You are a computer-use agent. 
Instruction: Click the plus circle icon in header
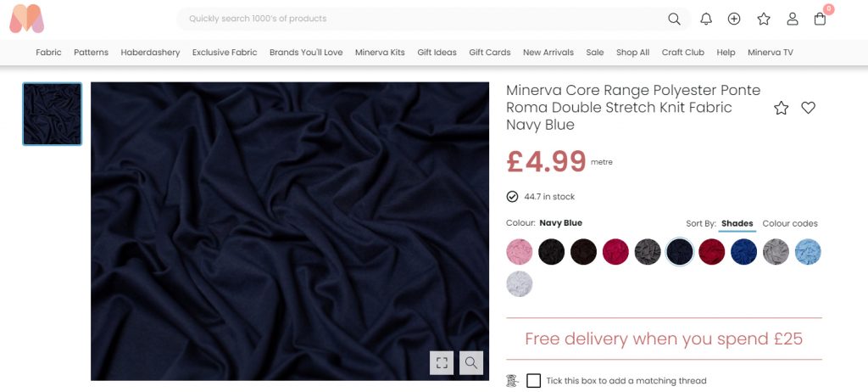[x=734, y=19]
